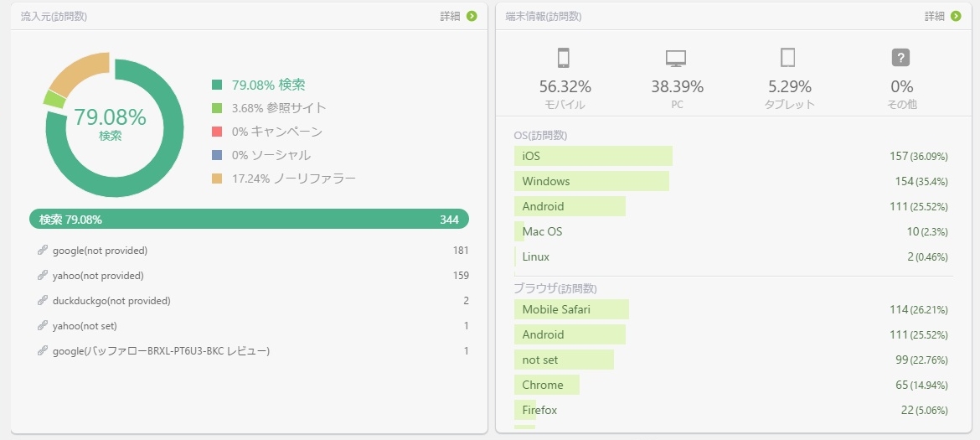Select the 参照サイト legend entry
The image size is (980, 440).
click(270, 108)
